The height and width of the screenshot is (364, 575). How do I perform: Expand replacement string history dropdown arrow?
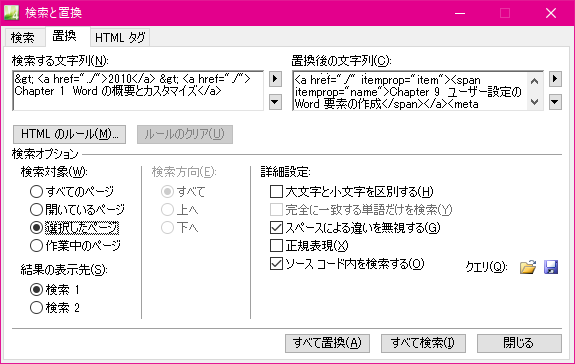(555, 102)
